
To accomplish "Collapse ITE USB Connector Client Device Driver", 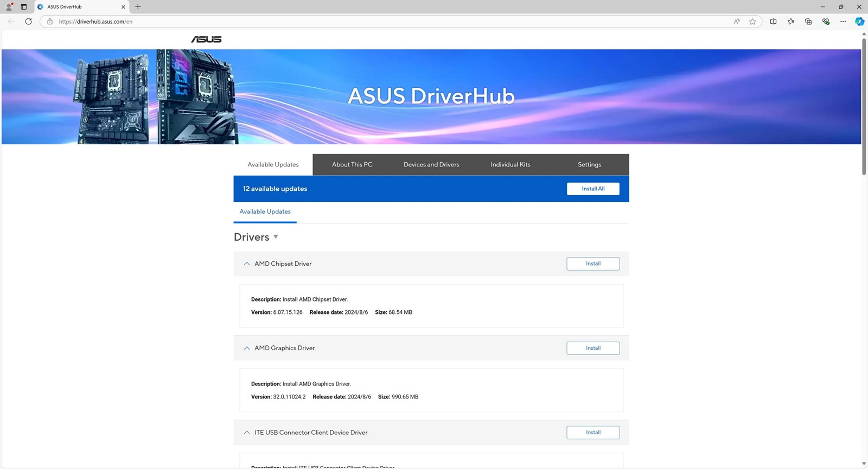I will [x=247, y=433].
